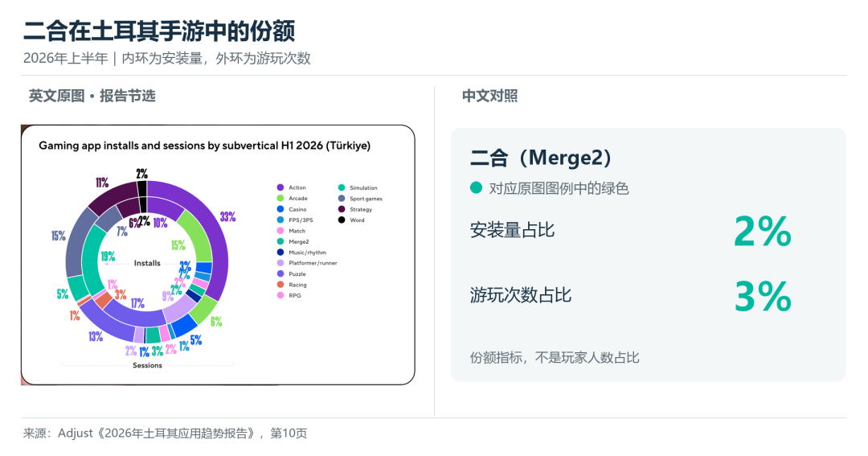Select the legend label RPG
Screen dimensions: 868x456
click(294, 295)
